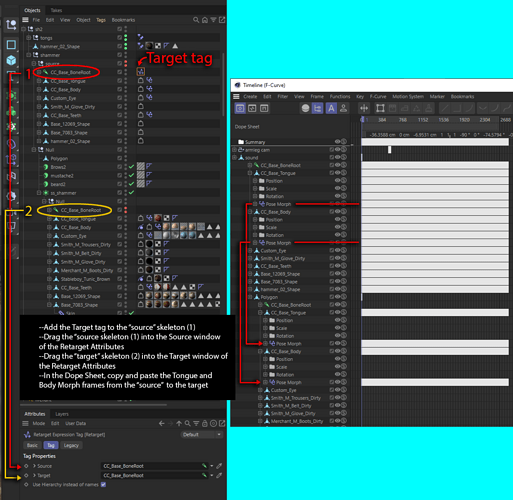Select the Legacy tab button
The image size is (513, 500).
point(71,445)
